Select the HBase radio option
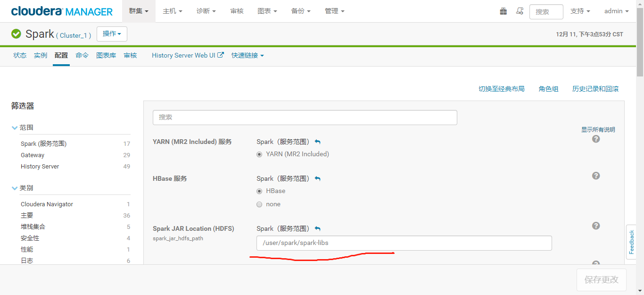 click(259, 191)
